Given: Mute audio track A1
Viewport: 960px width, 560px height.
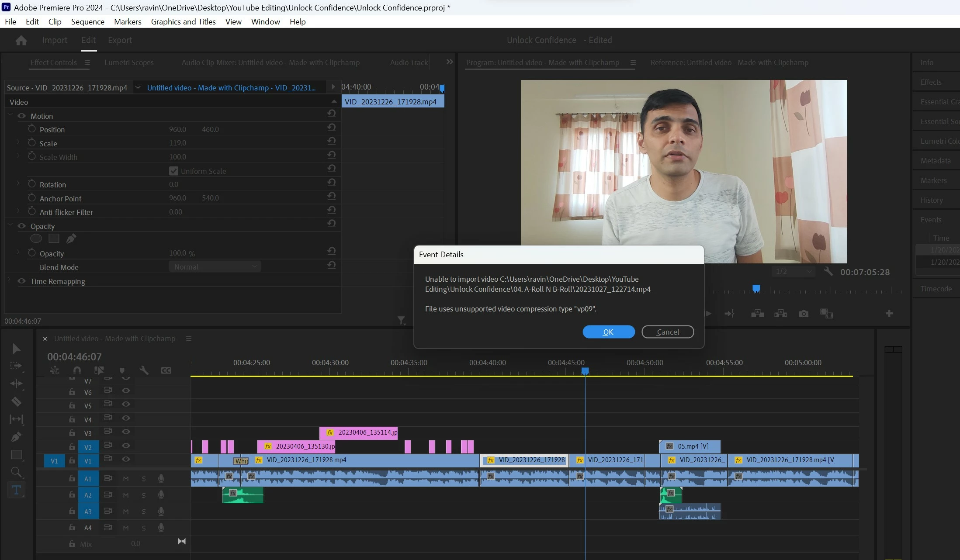Looking at the screenshot, I should tap(126, 479).
